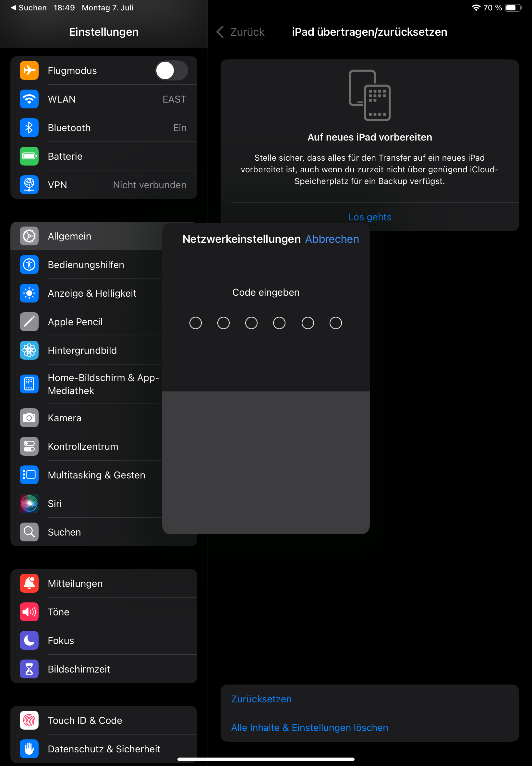Tap the Siri icon
The image size is (532, 766).
(29, 503)
